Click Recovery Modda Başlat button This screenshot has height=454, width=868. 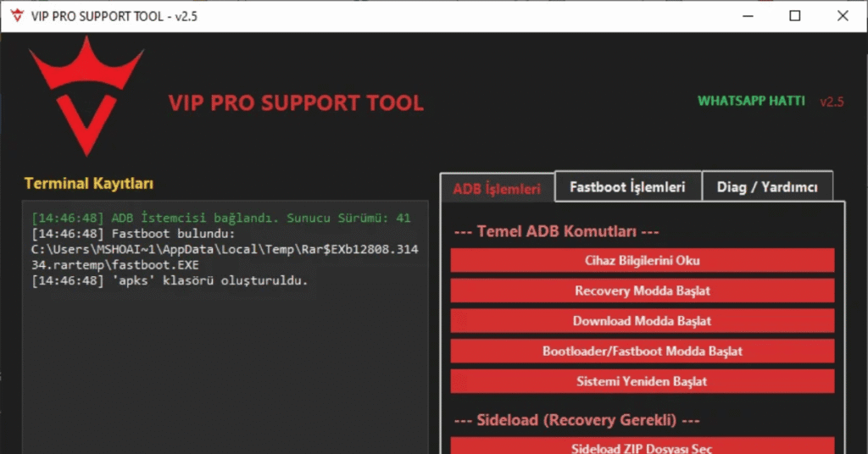[x=643, y=291]
